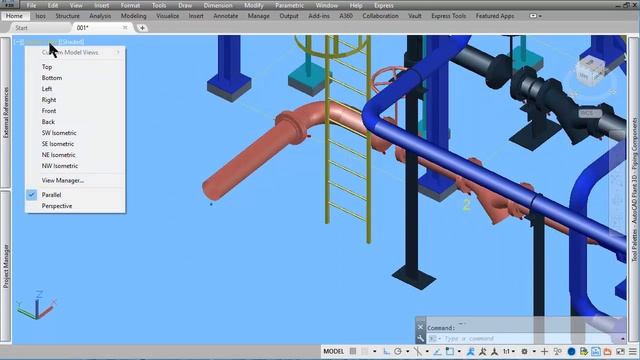Viewport: 640px width, 360px height.
Task: Open the 1:1 annotation scale dropdown
Action: pyautogui.click(x=509, y=351)
